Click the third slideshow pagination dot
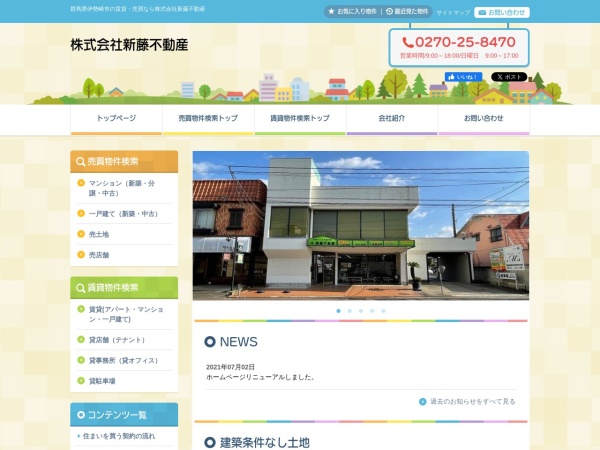Viewport: 600px width, 450px height. coord(361,311)
